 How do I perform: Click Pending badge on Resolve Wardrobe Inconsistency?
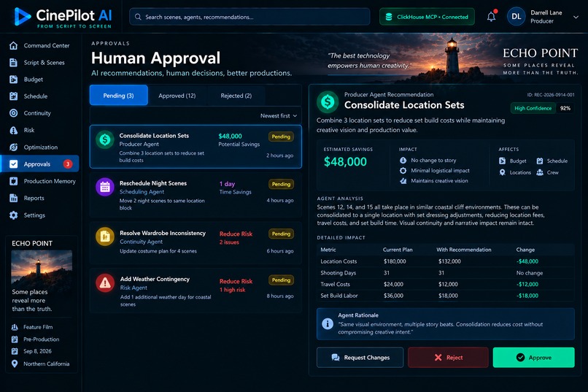click(281, 234)
